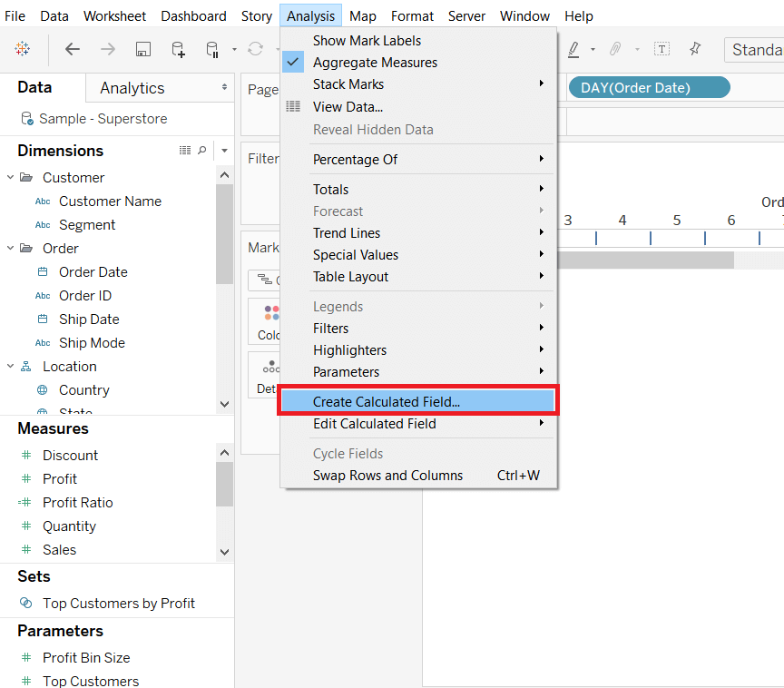Click the DAY(Order Date) pill

(x=649, y=87)
